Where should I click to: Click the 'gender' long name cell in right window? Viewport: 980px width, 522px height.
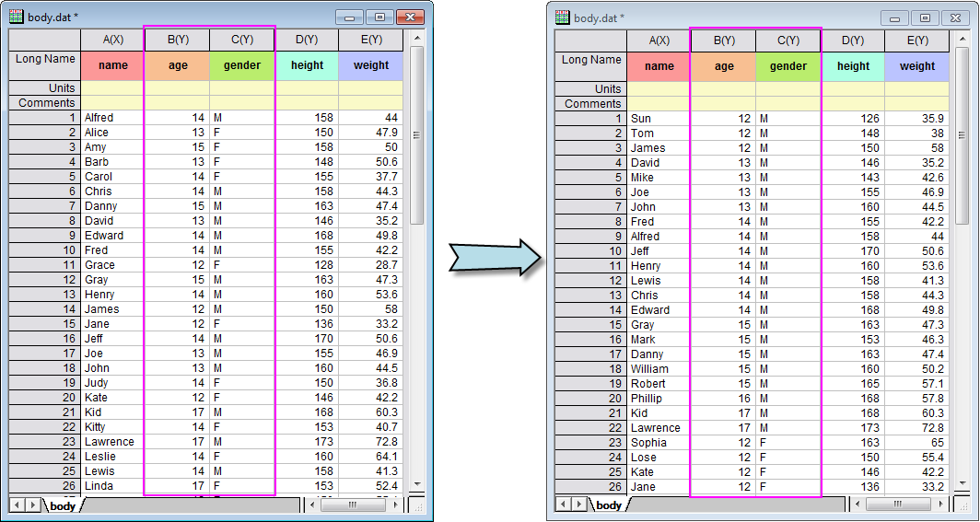(x=788, y=66)
